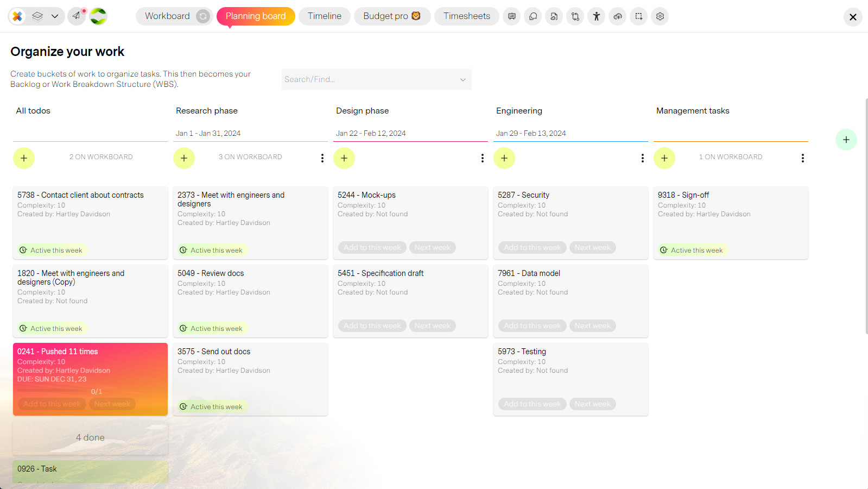Open the presentation chart icon
Image resolution: width=868 pixels, height=489 pixels.
point(512,16)
